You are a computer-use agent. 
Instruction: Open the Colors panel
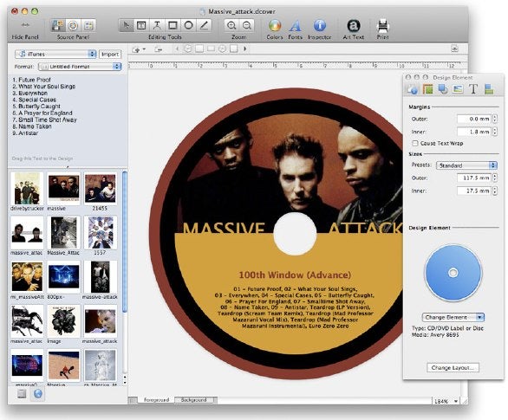click(275, 25)
